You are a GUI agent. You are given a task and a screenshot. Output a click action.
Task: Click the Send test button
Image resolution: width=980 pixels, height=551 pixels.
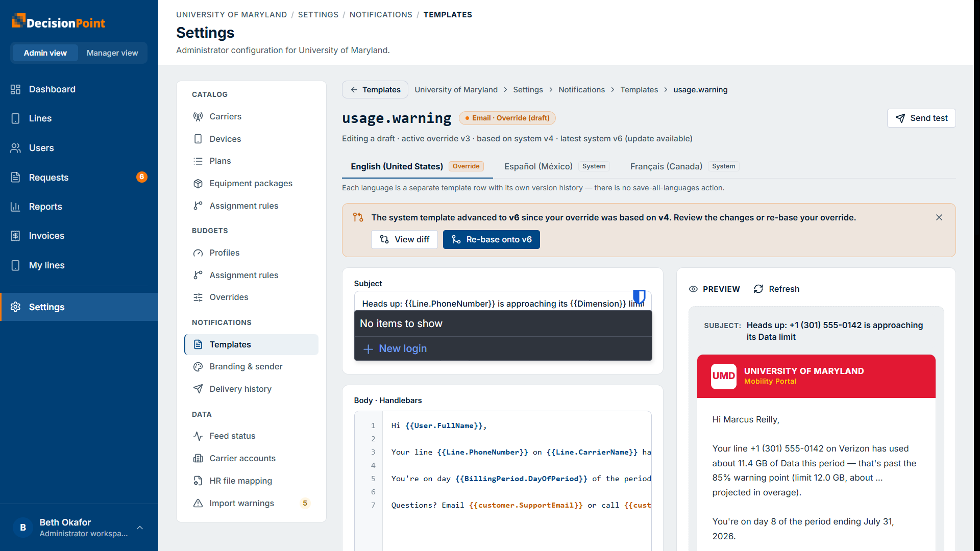(x=921, y=118)
